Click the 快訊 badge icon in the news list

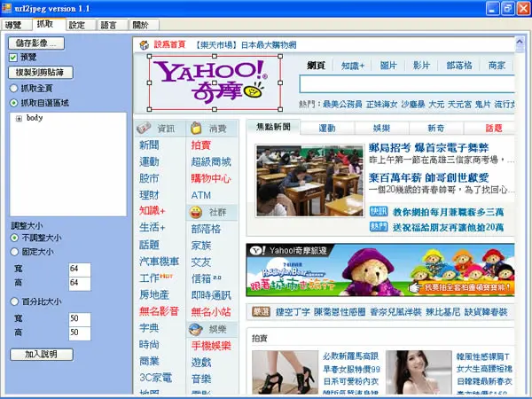pyautogui.click(x=379, y=211)
